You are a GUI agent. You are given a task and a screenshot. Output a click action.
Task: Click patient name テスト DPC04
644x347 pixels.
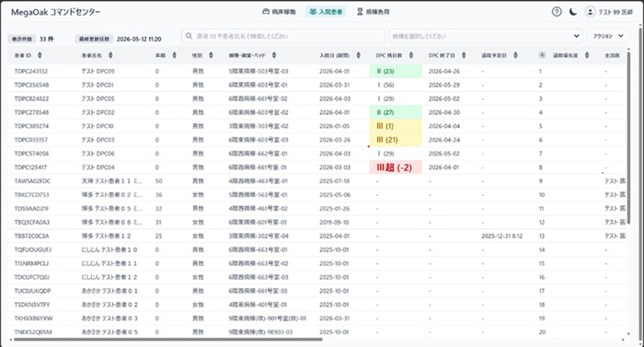point(98,168)
